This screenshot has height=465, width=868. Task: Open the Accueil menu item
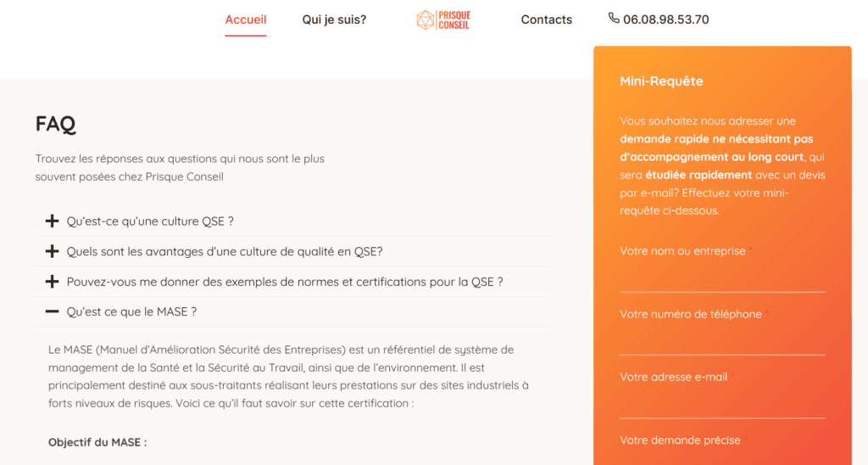click(246, 20)
